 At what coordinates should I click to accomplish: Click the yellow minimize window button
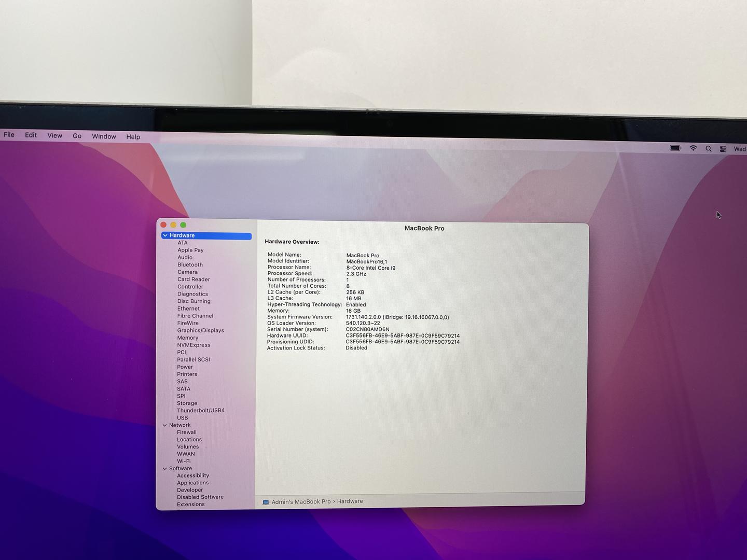173,225
